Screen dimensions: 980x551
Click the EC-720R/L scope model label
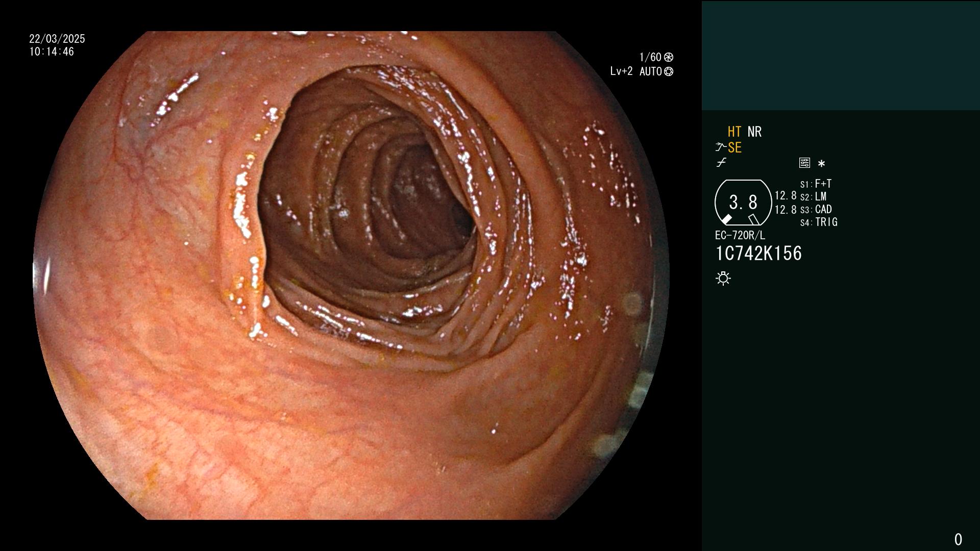(740, 235)
